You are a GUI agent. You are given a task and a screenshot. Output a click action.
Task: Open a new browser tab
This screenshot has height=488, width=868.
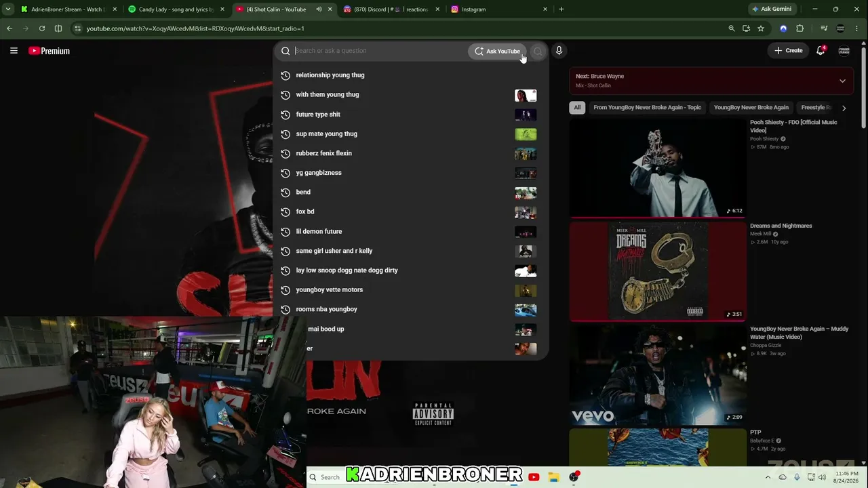coord(561,9)
